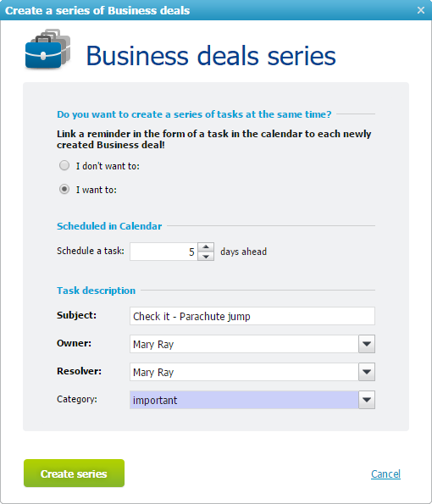This screenshot has height=504, width=432.
Task: Click the "I don't want to:" label text
Action: (108, 166)
